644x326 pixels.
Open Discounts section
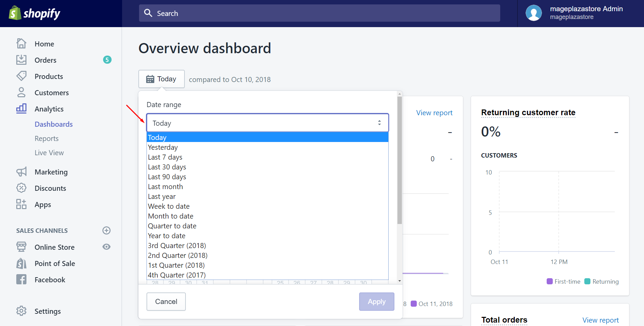pos(50,188)
